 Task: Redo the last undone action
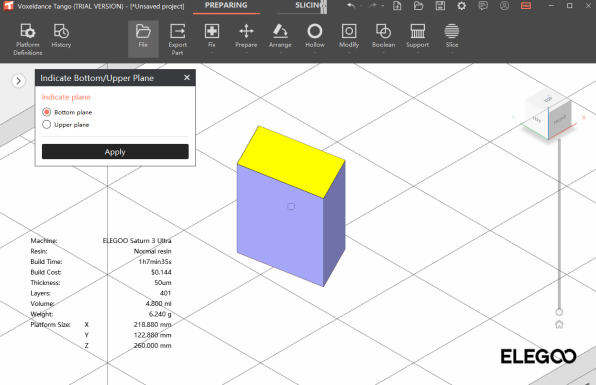(373, 6)
